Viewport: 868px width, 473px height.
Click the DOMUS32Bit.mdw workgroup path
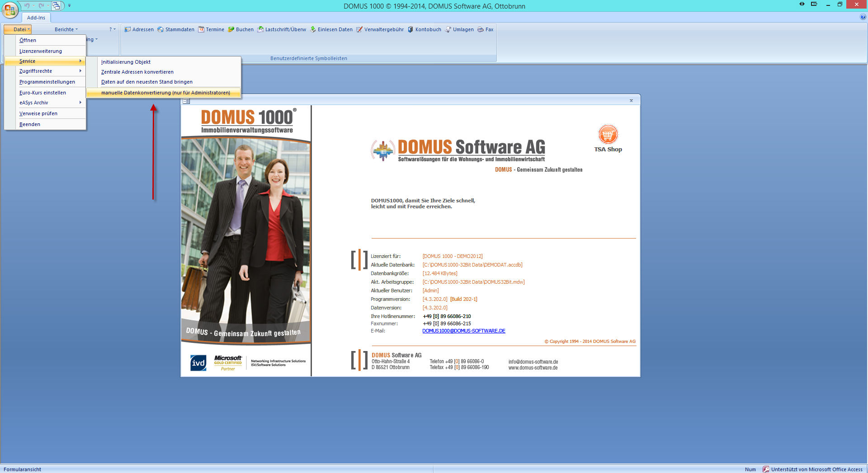click(474, 282)
